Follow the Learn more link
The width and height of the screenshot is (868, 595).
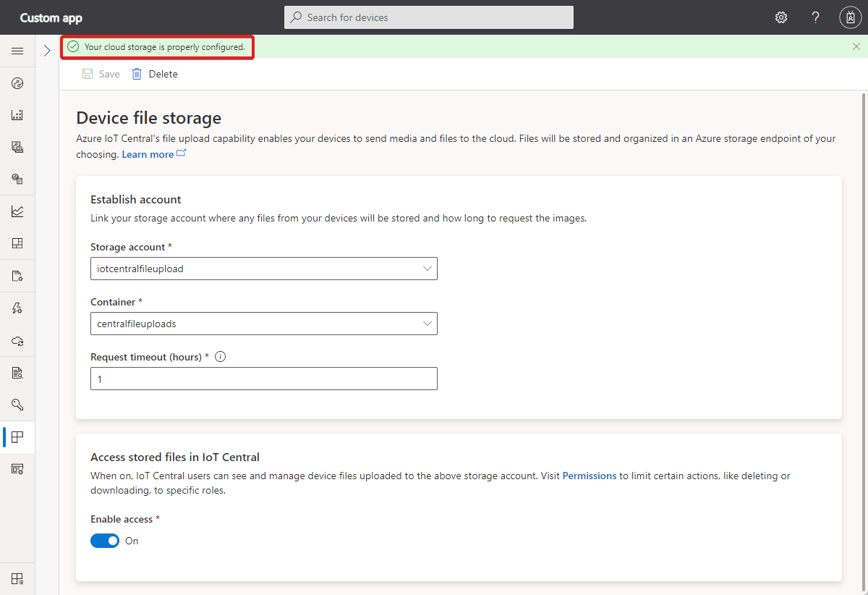click(148, 154)
